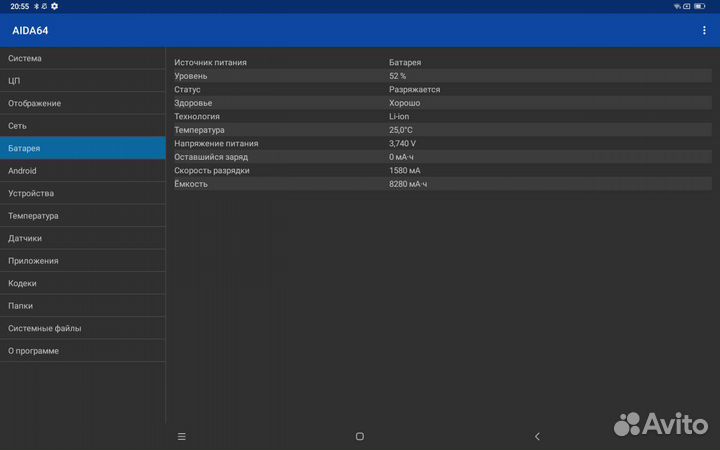Select the 1580 мА discharge rate value
The height and width of the screenshot is (450, 720).
pos(405,170)
